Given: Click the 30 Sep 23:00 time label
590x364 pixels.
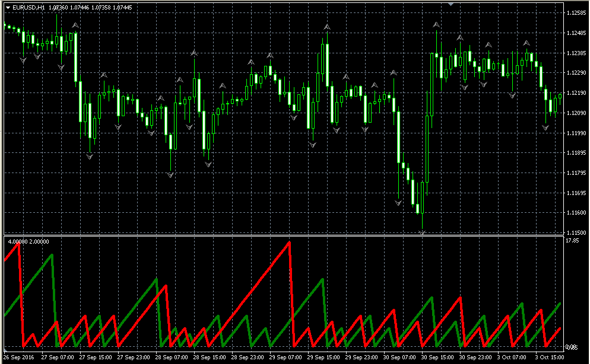Looking at the screenshot, I should [x=475, y=357].
